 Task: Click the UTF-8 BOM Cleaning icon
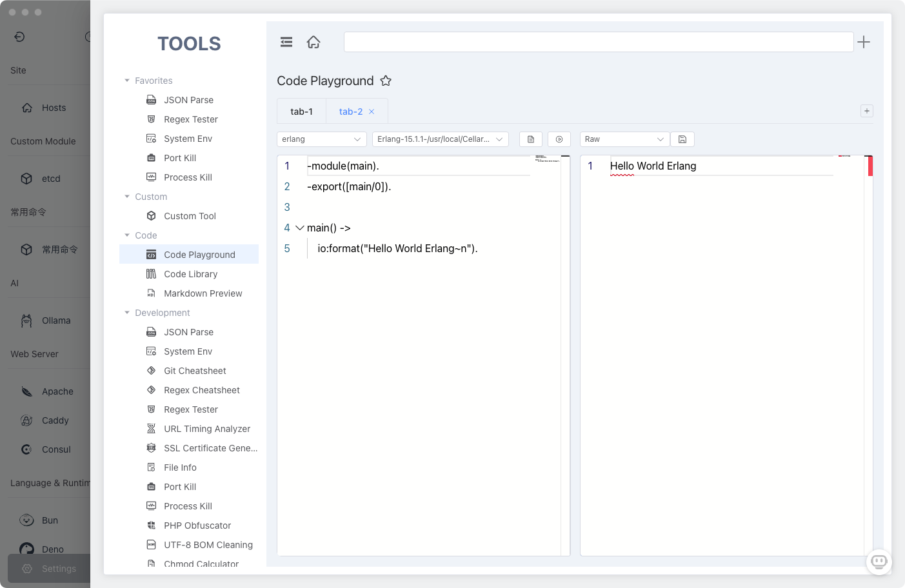[151, 545]
